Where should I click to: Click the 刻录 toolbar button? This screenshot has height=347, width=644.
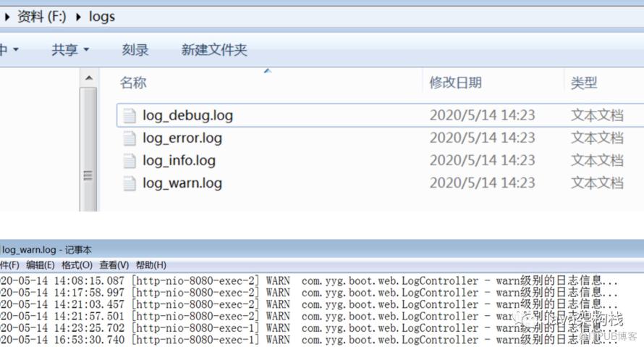tap(135, 50)
